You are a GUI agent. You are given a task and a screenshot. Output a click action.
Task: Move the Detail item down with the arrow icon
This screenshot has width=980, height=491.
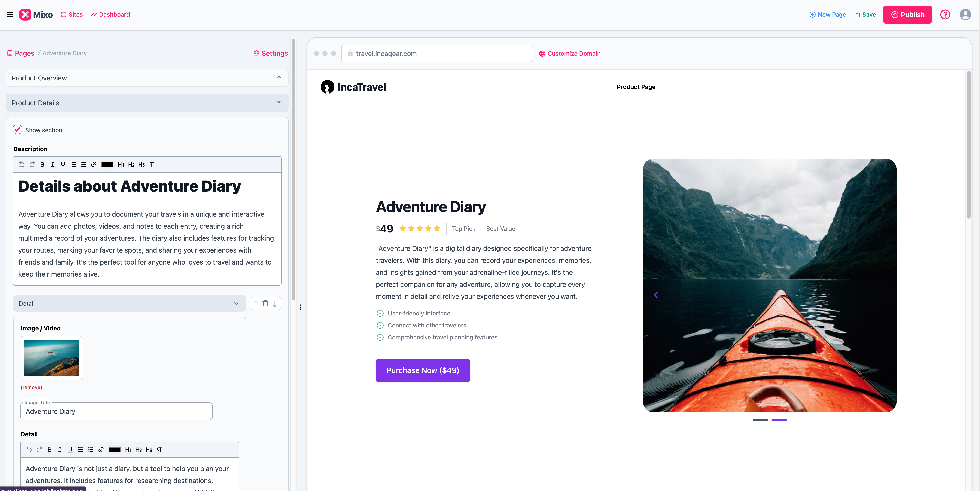pos(275,303)
